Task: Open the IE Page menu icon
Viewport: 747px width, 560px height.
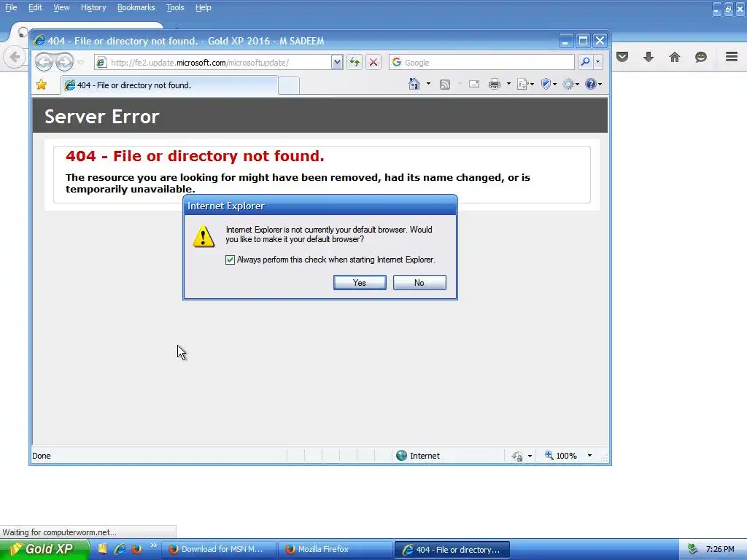Action: tap(525, 85)
